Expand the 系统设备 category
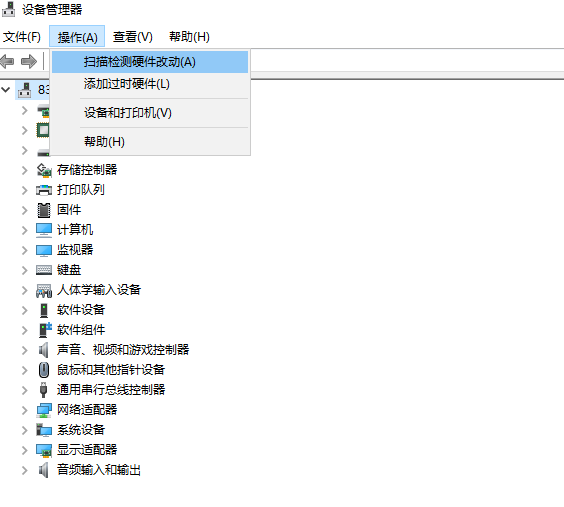The width and height of the screenshot is (564, 507). click(24, 430)
